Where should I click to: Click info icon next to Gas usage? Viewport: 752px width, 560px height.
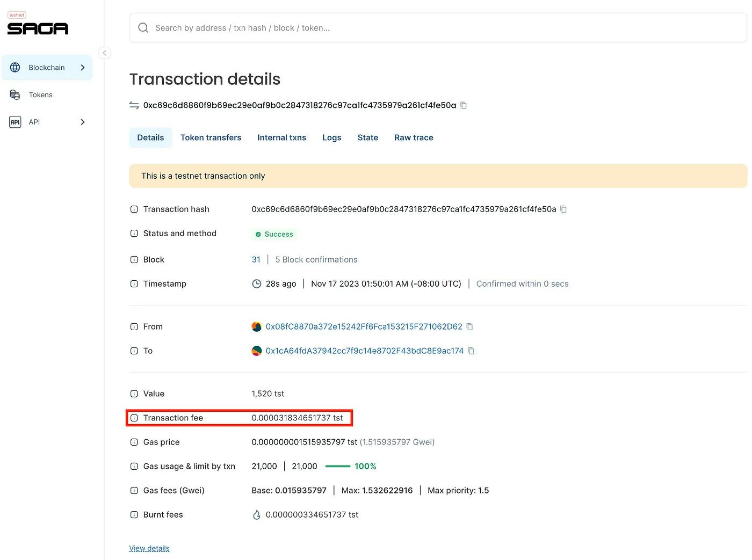134,467
